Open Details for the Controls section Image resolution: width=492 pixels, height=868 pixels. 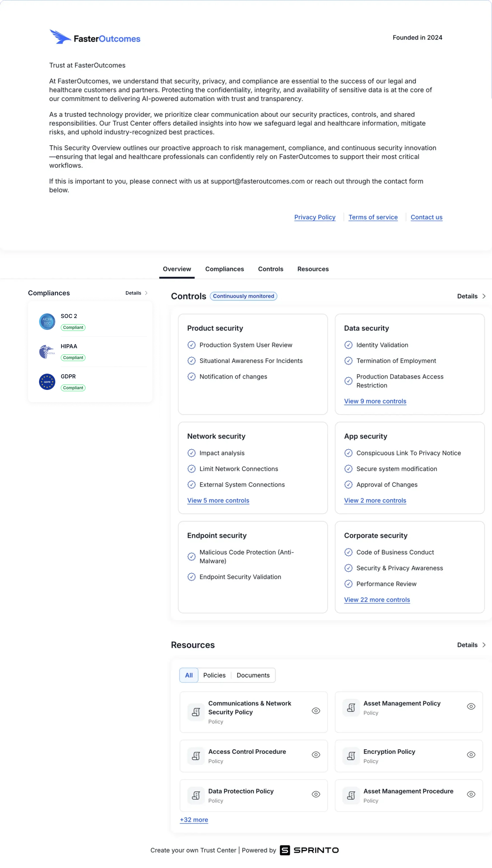click(x=471, y=296)
